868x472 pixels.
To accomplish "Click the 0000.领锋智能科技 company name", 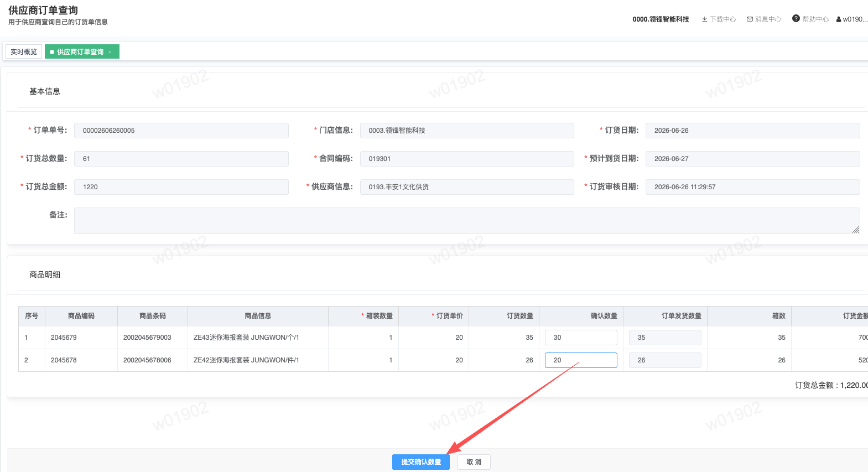I will [661, 19].
